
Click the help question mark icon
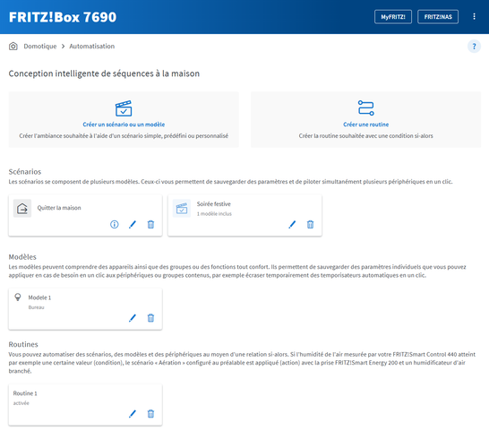(474, 47)
